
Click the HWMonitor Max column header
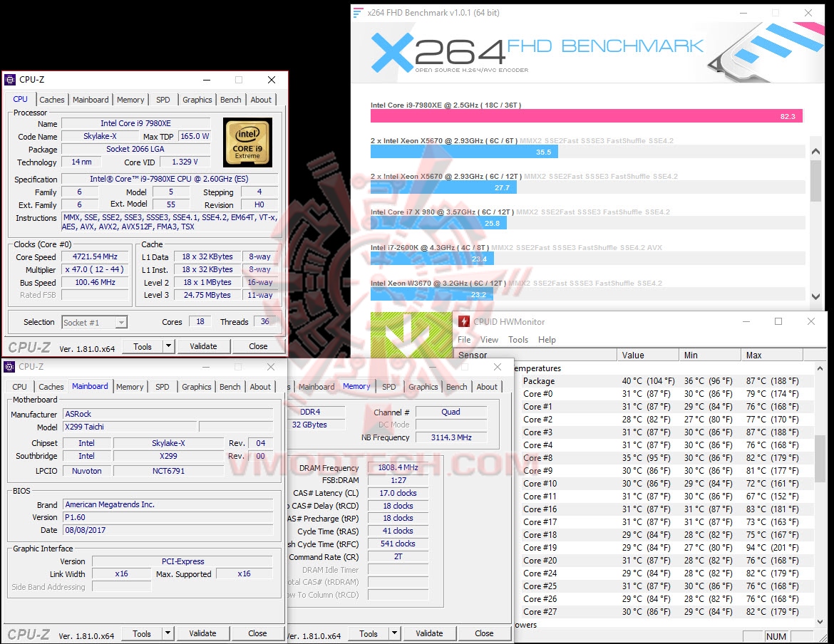click(x=772, y=355)
